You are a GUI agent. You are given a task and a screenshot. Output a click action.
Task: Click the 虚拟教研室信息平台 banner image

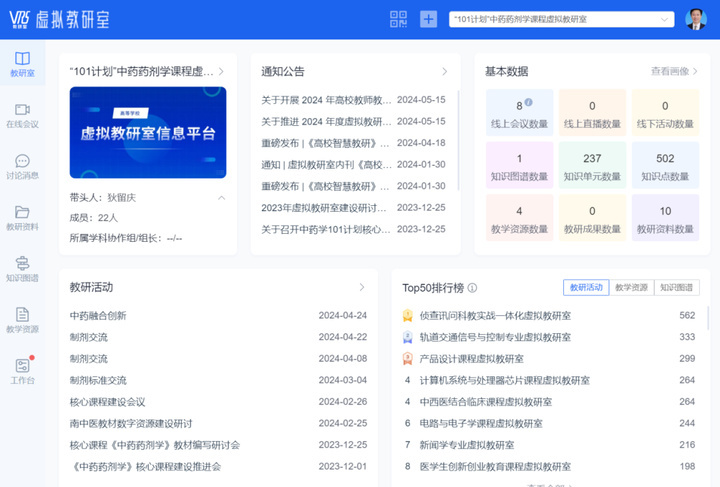coord(148,133)
